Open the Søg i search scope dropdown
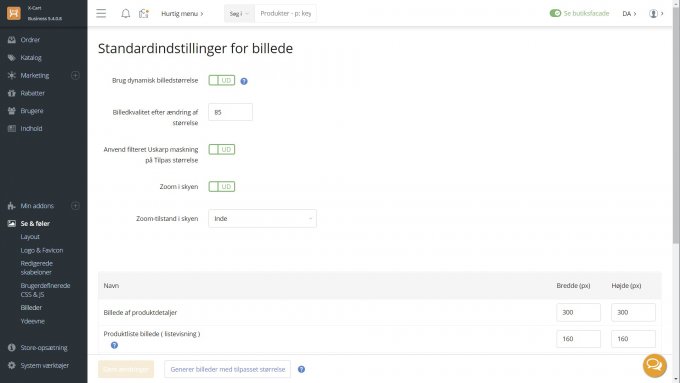680x383 pixels. pos(239,13)
